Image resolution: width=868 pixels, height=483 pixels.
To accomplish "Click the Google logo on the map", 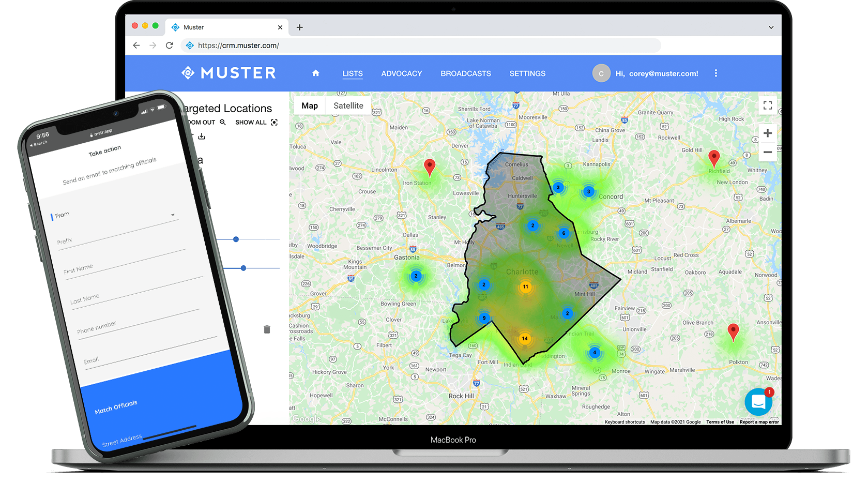I will [x=307, y=419].
